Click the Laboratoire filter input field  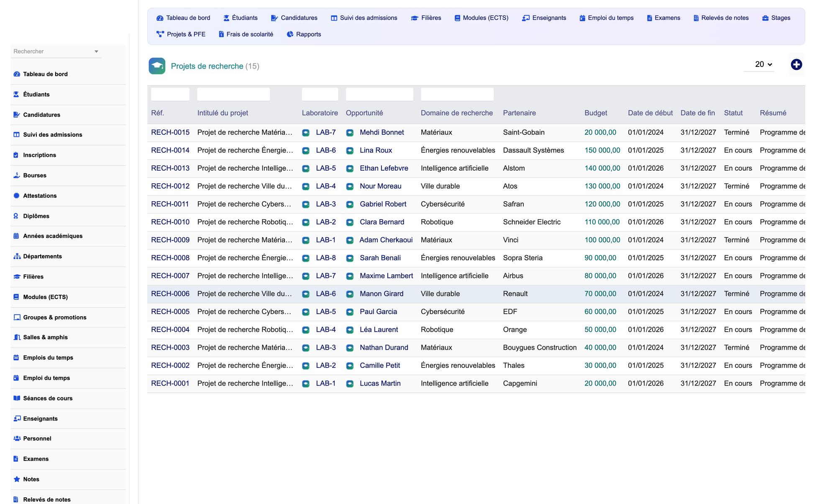click(320, 94)
